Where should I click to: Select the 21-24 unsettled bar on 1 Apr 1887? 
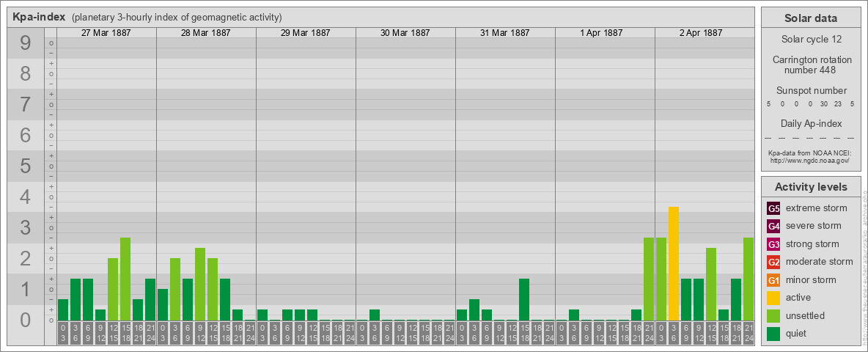coord(648,279)
